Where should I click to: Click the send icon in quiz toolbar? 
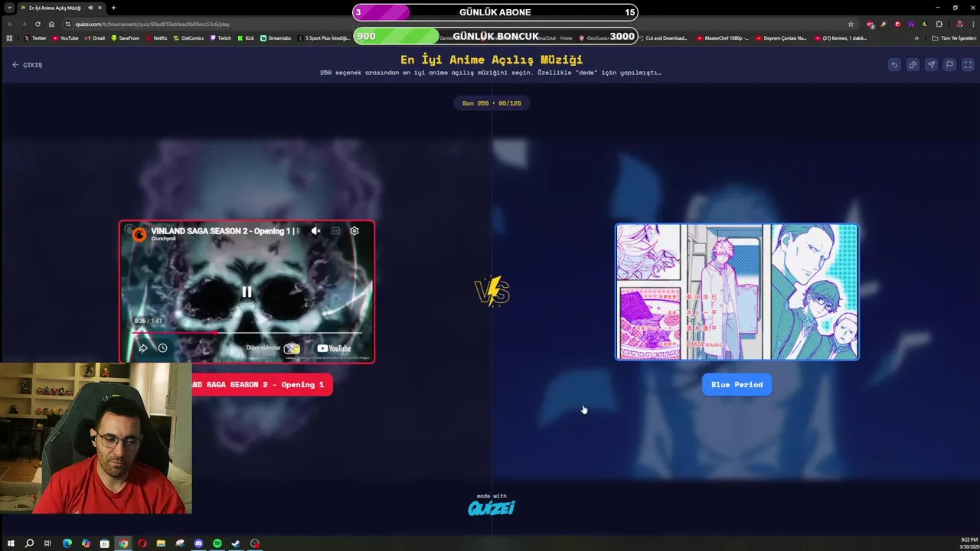pyautogui.click(x=931, y=65)
